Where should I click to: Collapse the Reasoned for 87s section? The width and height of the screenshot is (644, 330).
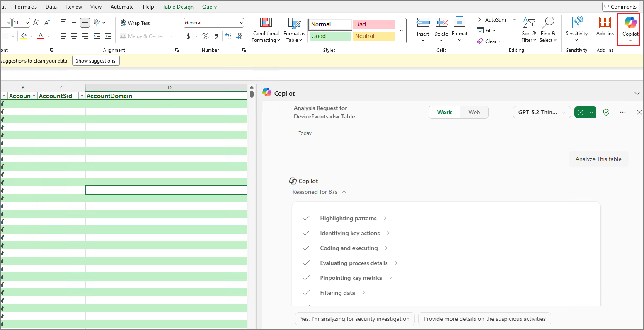(x=344, y=192)
